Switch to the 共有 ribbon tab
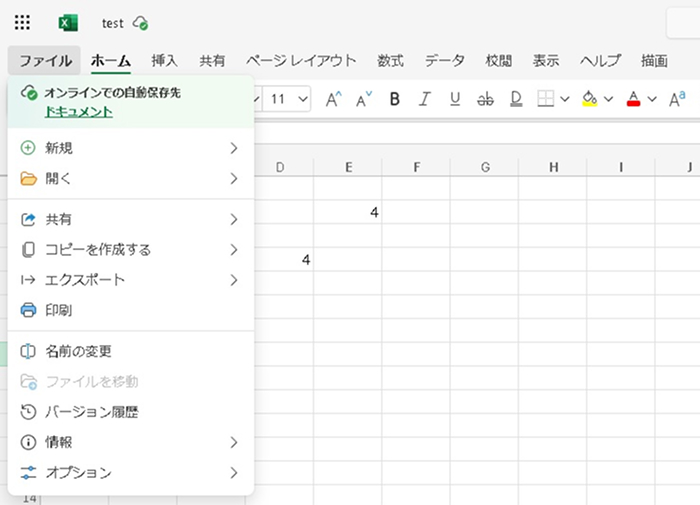 click(212, 60)
